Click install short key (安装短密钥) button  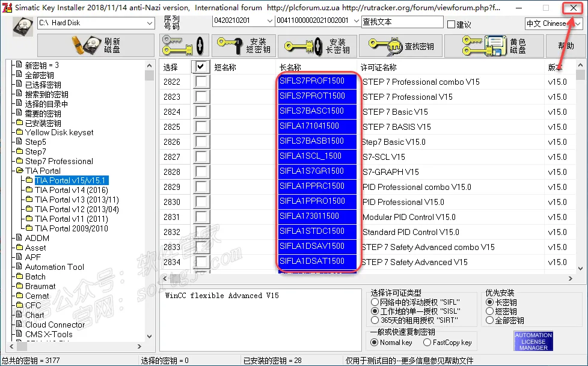[243, 46]
